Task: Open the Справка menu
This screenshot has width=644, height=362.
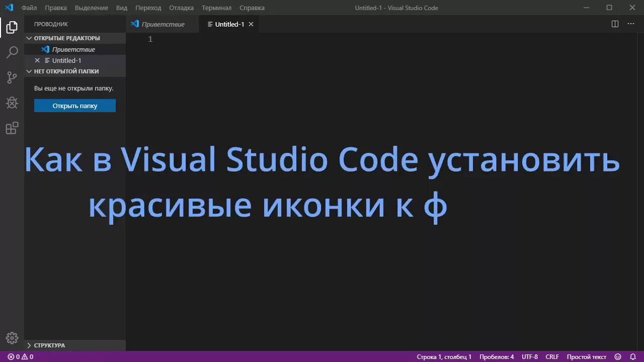Action: tap(252, 8)
